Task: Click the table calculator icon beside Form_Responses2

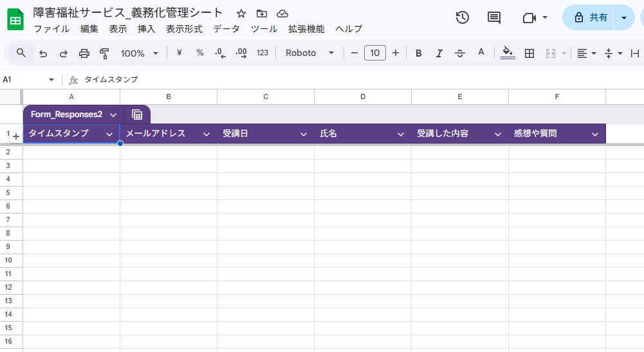Action: (137, 115)
